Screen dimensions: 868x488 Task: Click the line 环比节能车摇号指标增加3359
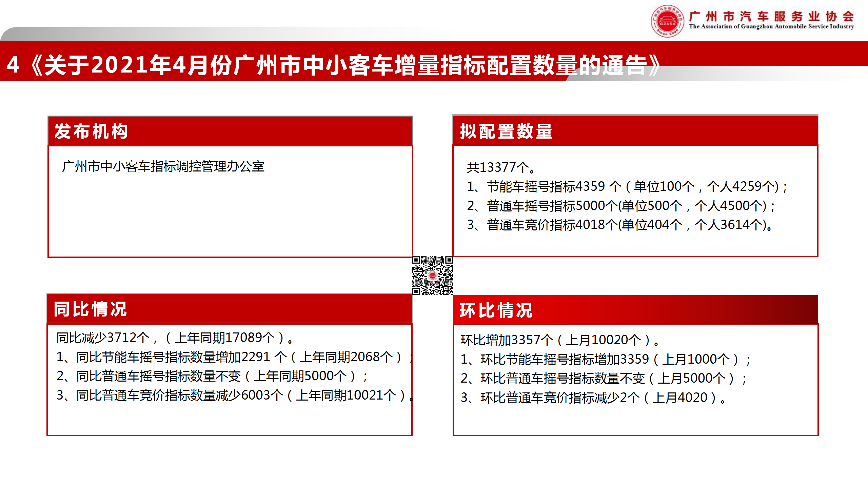[x=606, y=359]
